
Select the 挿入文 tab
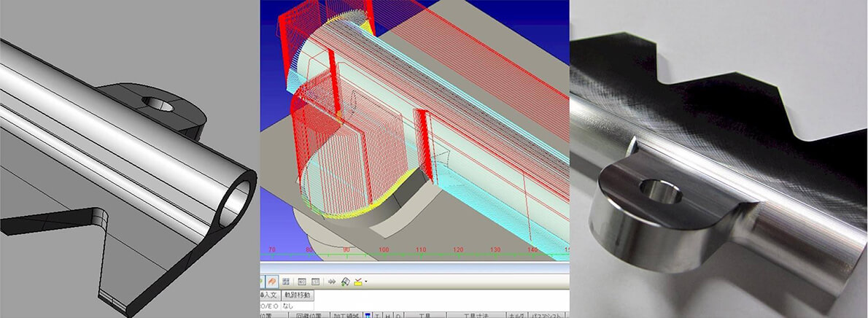[270, 295]
